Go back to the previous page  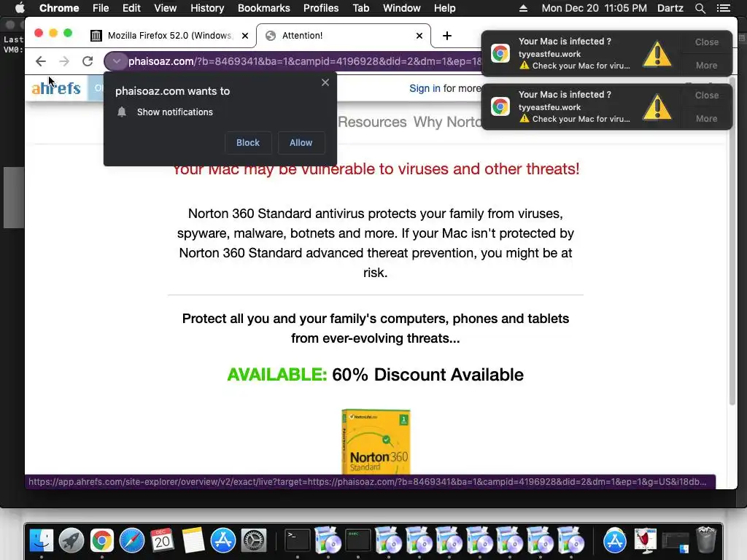tap(41, 61)
